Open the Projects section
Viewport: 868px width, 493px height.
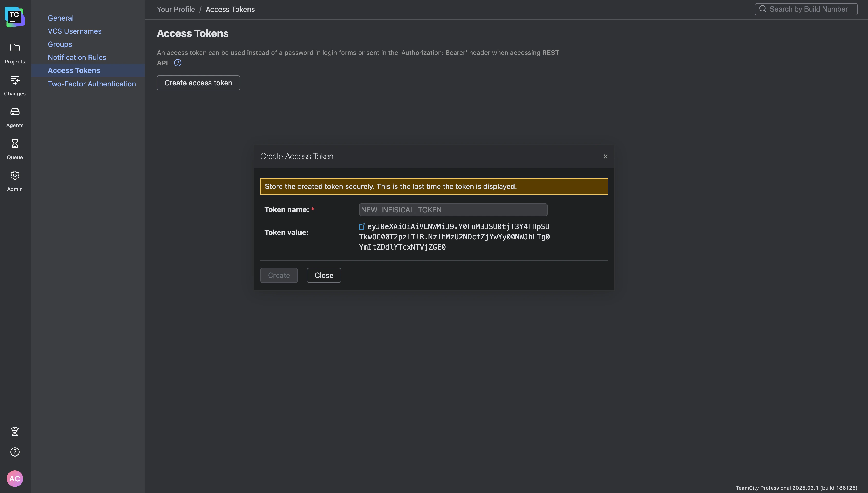point(15,53)
